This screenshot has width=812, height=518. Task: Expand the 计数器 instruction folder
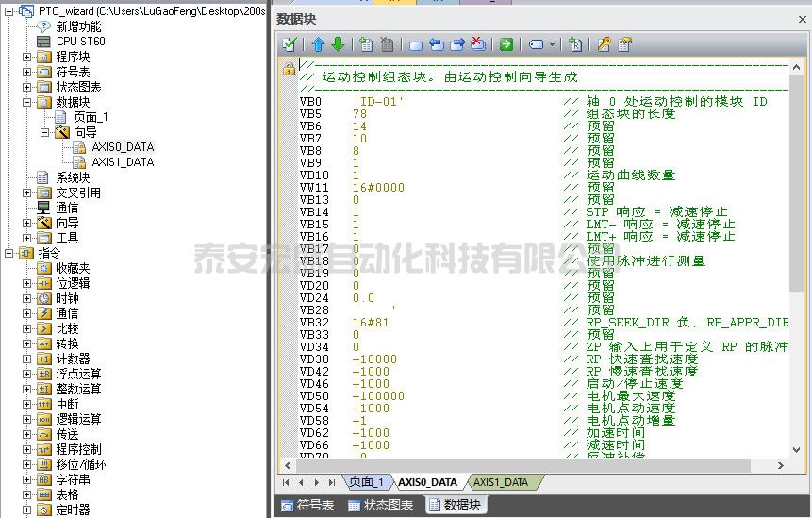(x=27, y=359)
